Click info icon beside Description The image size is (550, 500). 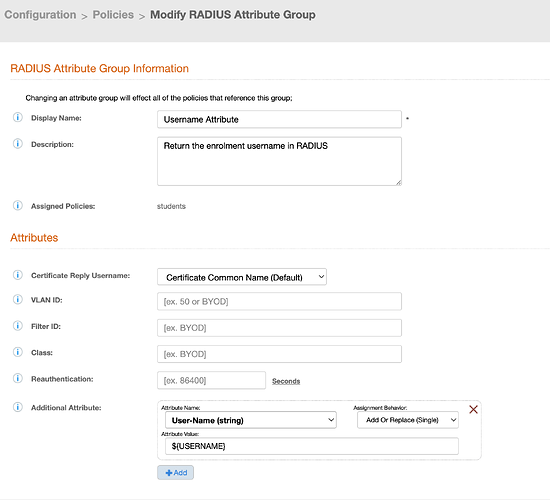(x=18, y=144)
